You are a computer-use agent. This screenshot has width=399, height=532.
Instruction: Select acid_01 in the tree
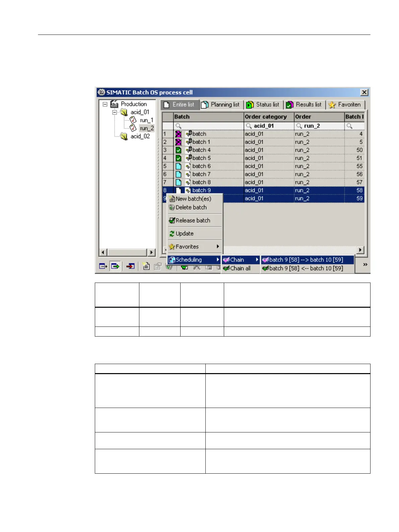pyautogui.click(x=140, y=112)
